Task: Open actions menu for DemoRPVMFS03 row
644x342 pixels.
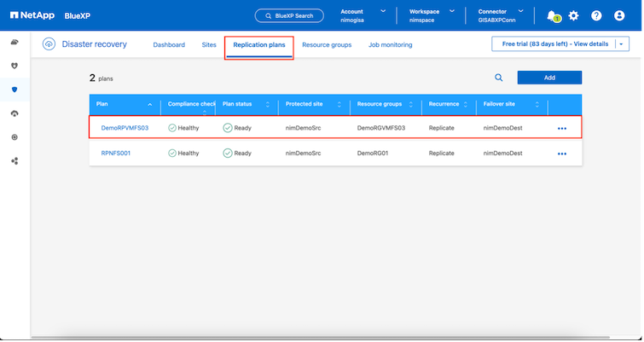Action: coord(561,128)
